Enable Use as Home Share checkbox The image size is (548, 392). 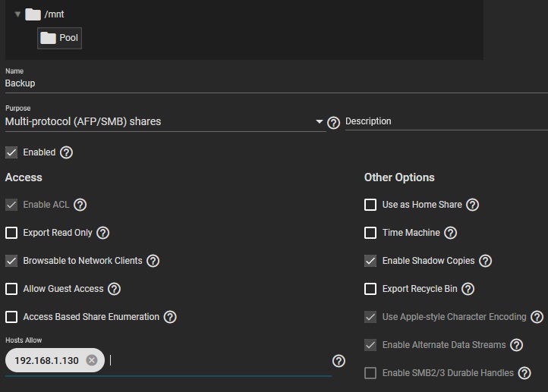click(370, 205)
